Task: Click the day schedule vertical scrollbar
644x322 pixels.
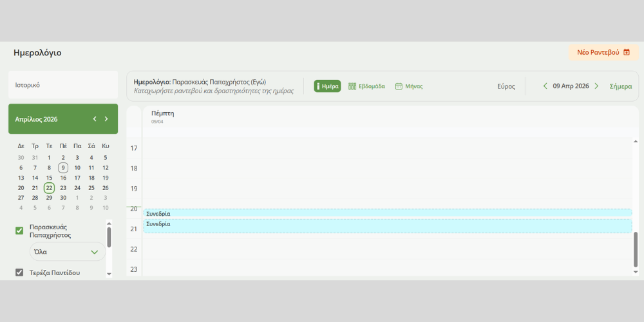Action: click(636, 249)
